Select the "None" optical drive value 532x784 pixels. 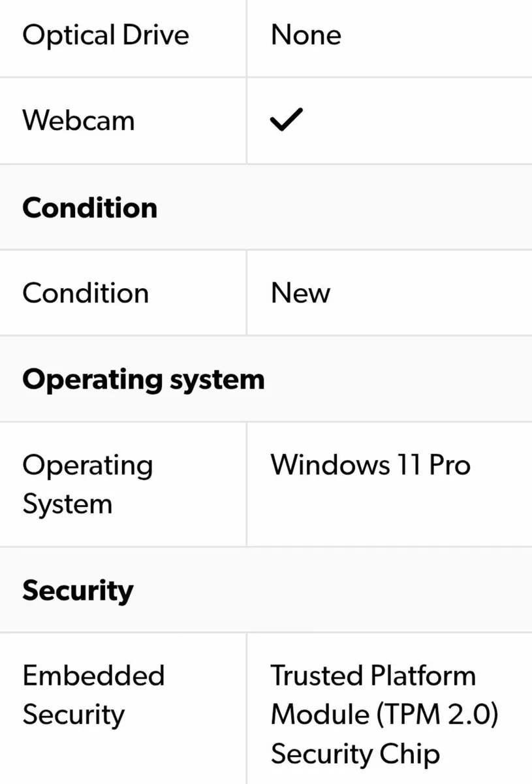(305, 35)
